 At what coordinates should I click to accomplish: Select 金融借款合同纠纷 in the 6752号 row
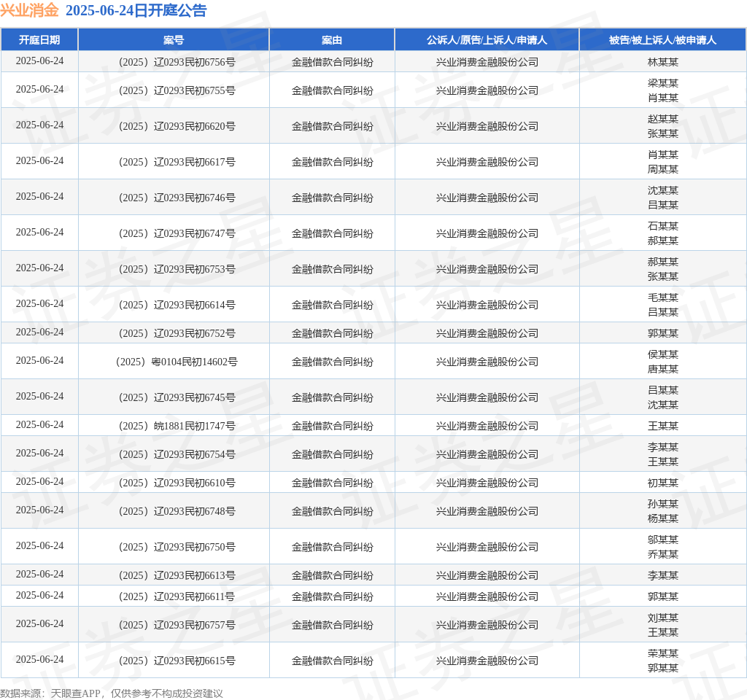coord(332,333)
